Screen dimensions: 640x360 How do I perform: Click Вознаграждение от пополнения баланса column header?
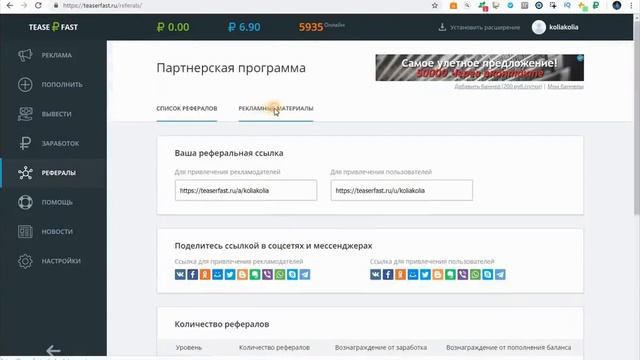click(x=509, y=348)
